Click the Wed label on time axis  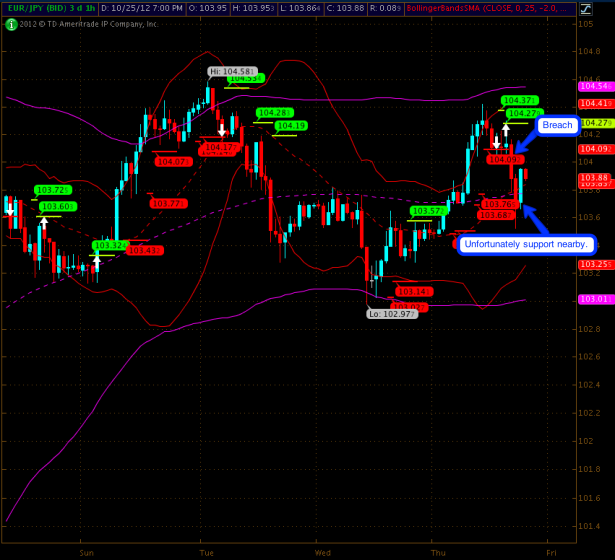pyautogui.click(x=322, y=552)
